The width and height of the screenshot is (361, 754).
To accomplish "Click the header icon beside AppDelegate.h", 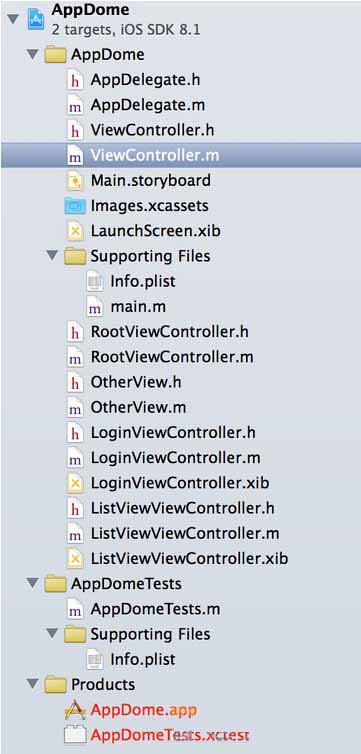I will pos(75,80).
